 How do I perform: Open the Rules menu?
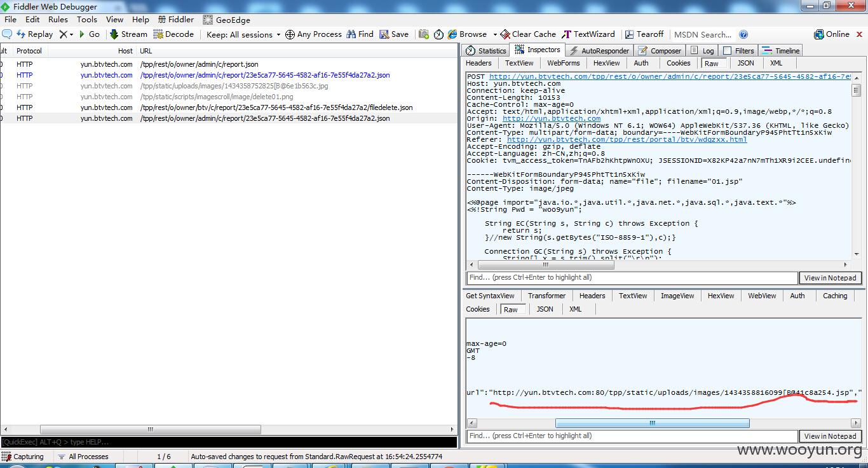[x=58, y=20]
